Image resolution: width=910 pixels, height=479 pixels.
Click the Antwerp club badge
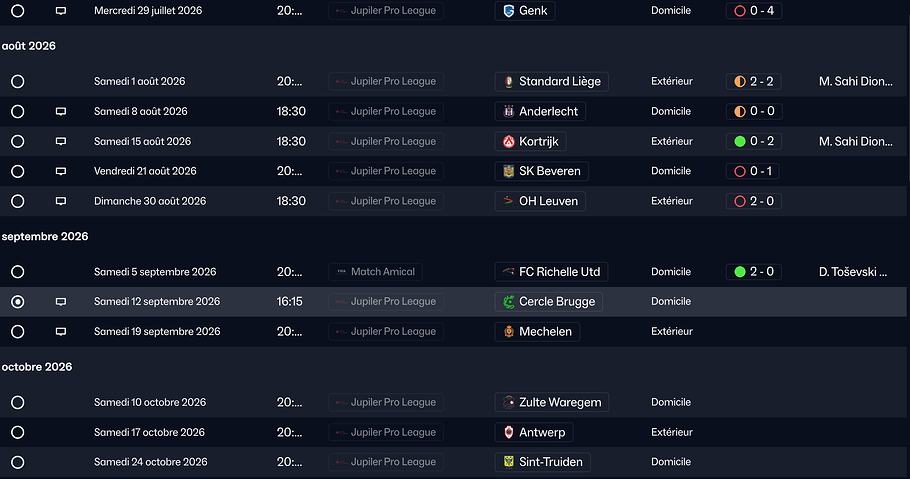point(507,432)
